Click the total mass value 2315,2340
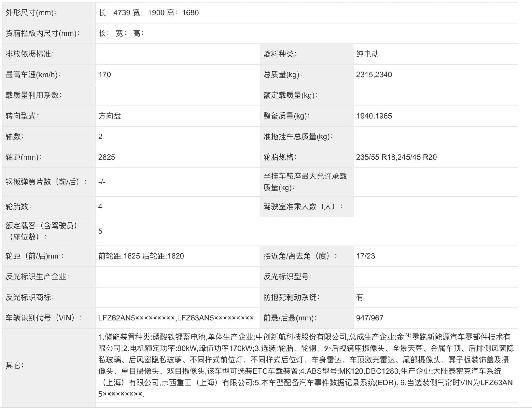 pos(374,75)
